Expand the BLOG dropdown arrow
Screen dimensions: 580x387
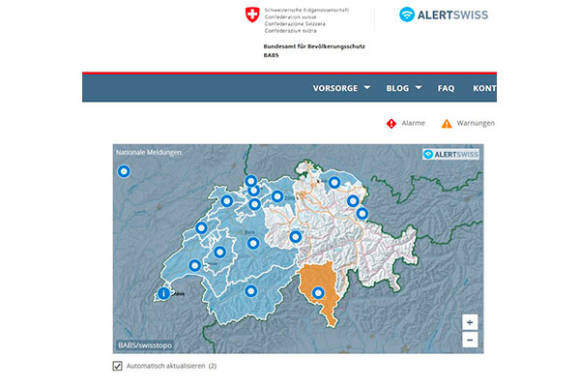click(x=418, y=88)
